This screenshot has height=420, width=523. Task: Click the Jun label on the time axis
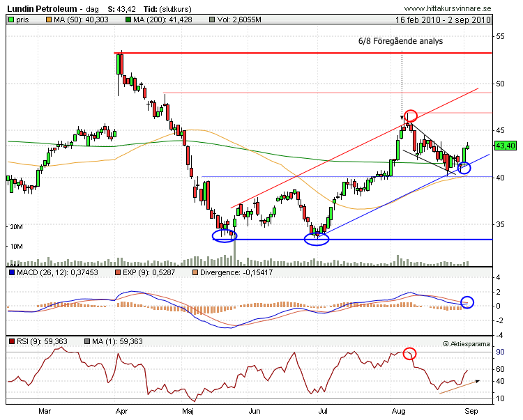click(255, 411)
